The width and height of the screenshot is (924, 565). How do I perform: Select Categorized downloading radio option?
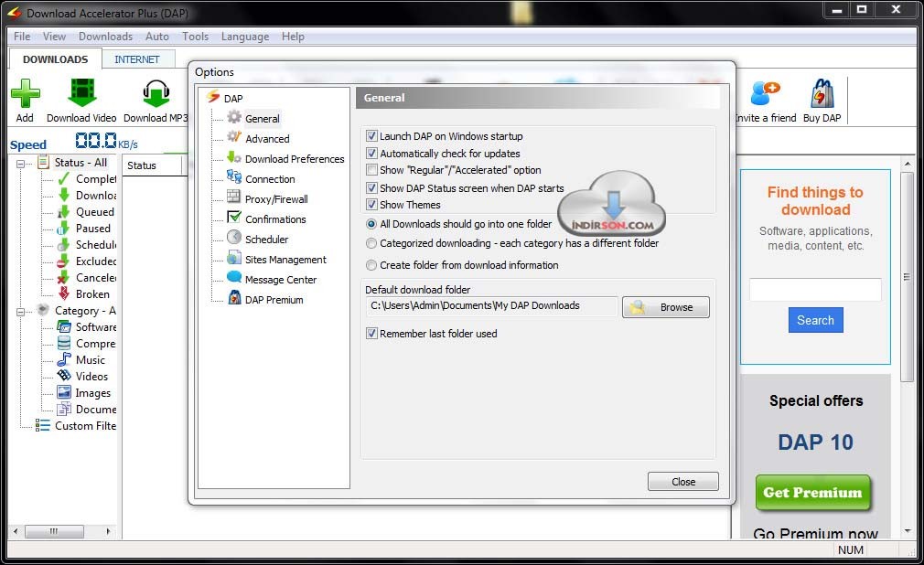tap(371, 243)
